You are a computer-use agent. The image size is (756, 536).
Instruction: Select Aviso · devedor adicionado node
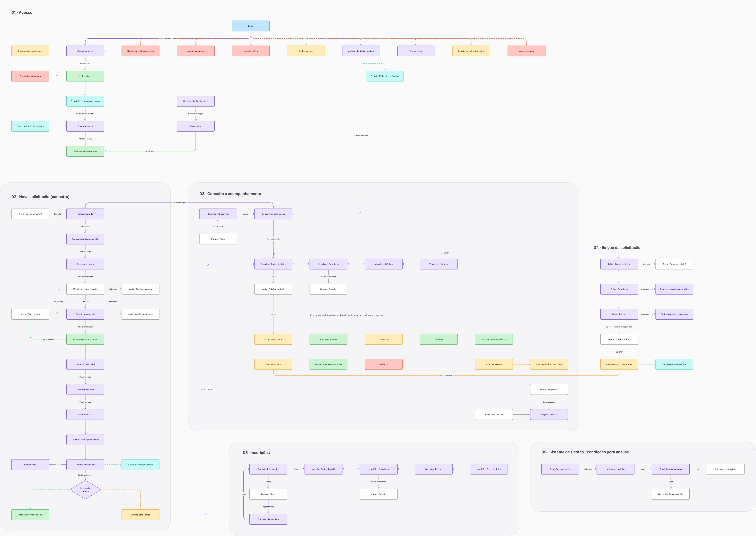[x=85, y=340]
